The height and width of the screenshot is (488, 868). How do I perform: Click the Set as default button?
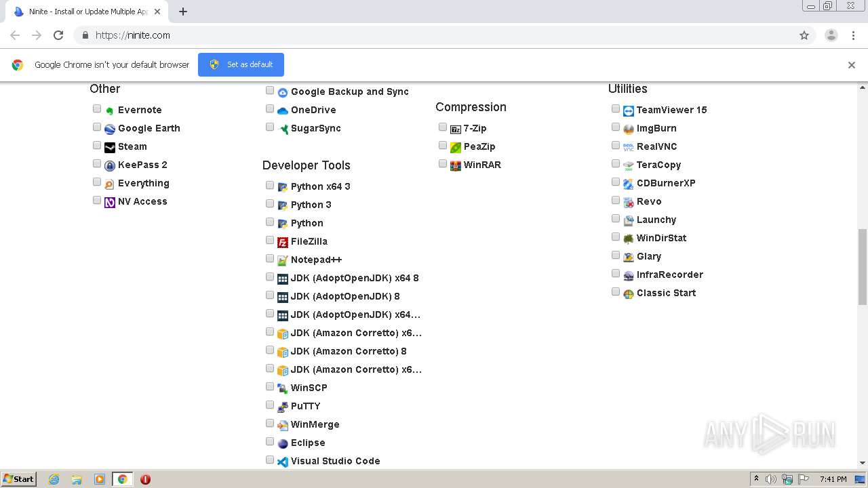pos(241,64)
